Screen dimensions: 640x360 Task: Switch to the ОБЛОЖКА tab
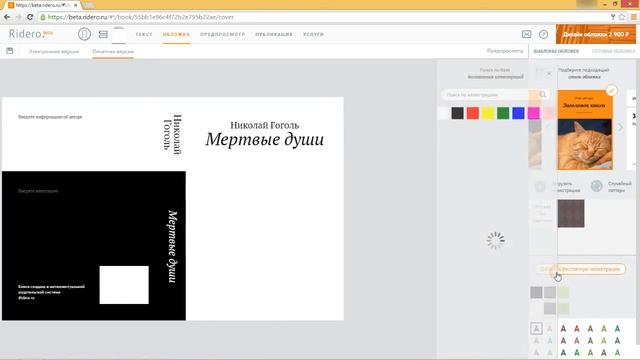[x=176, y=34]
